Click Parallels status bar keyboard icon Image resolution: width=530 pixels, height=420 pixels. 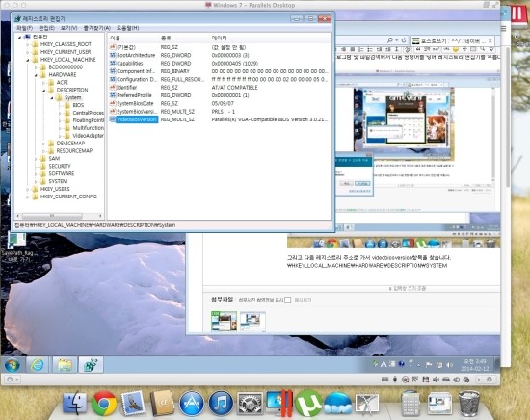pos(384,380)
